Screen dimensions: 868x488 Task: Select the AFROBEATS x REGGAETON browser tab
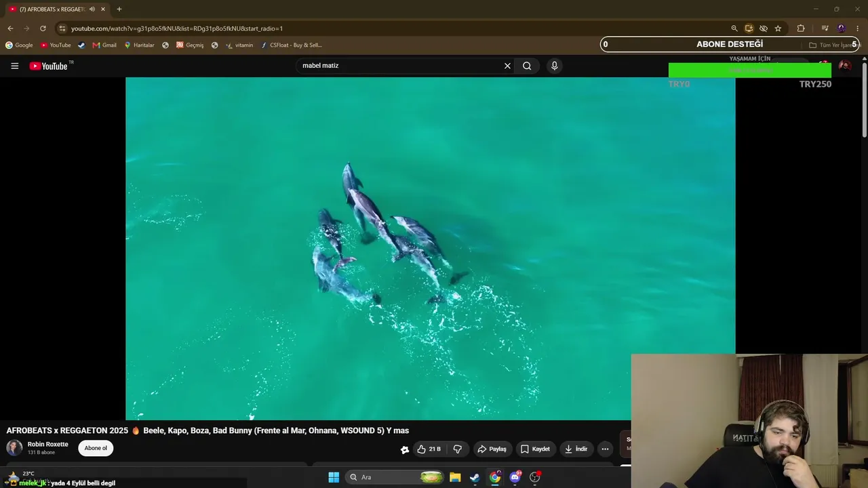[x=56, y=9]
